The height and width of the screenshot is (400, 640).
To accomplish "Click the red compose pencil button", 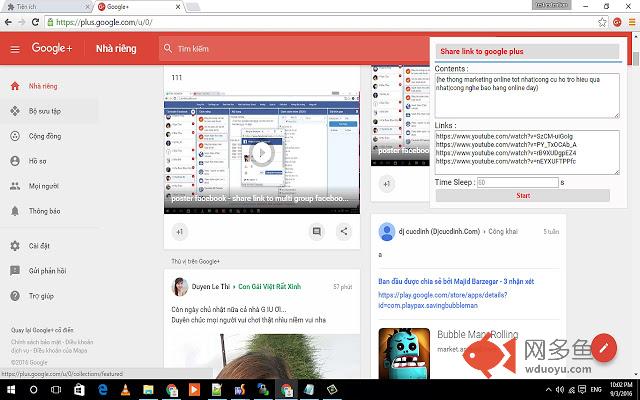I will [604, 348].
